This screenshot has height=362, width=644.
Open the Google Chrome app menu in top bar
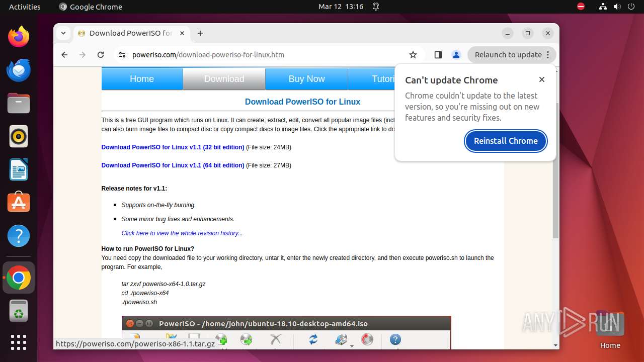[x=91, y=7]
